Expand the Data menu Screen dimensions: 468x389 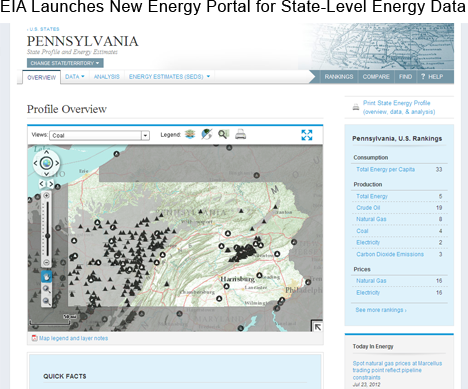tap(75, 77)
